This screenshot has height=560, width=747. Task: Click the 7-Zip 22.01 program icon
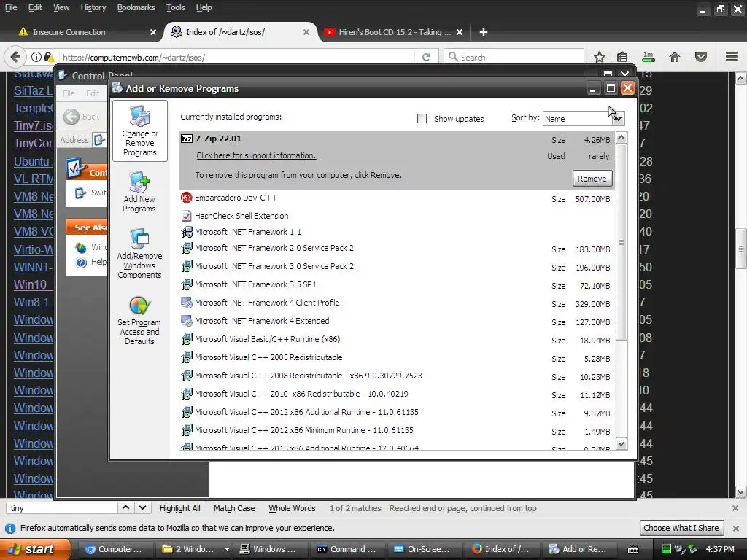pyautogui.click(x=187, y=139)
